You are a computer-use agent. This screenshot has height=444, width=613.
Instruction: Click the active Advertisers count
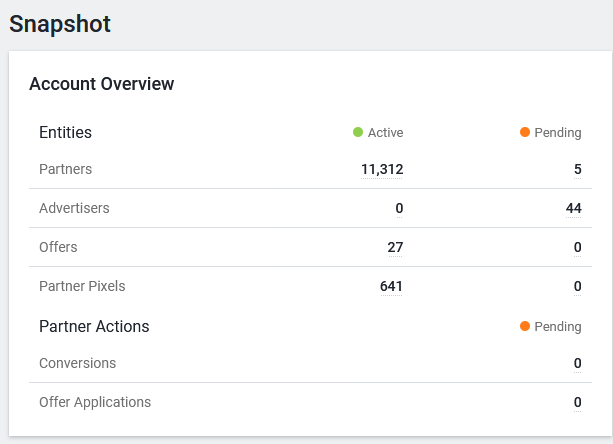[399, 208]
